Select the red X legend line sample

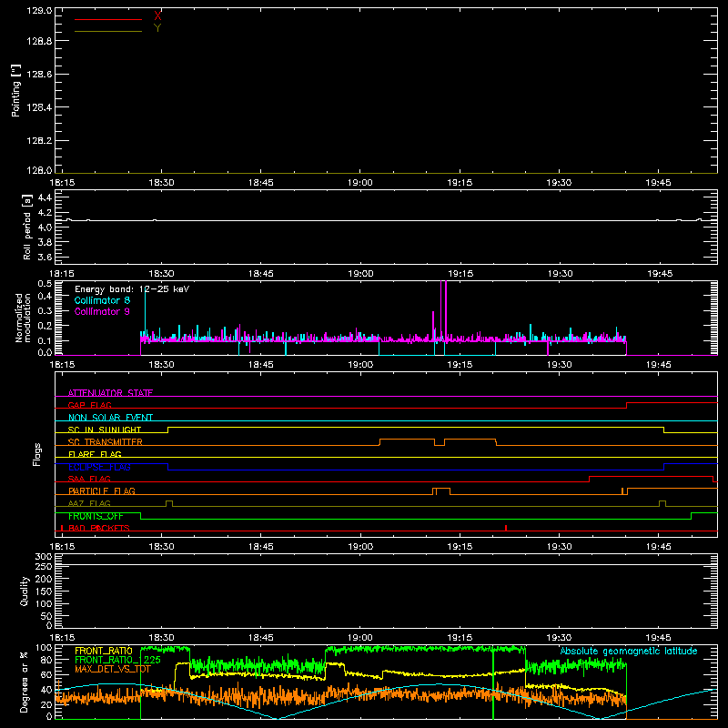coord(108,19)
